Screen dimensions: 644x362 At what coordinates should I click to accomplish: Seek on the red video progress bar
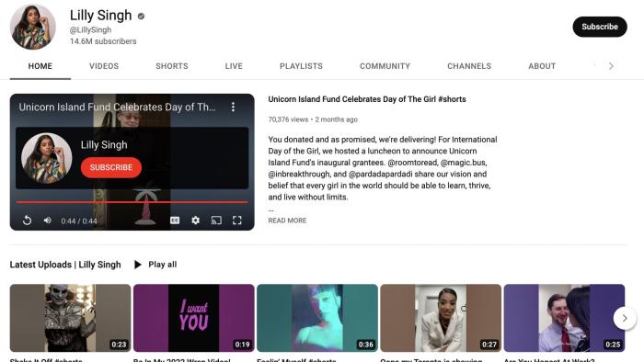point(132,202)
